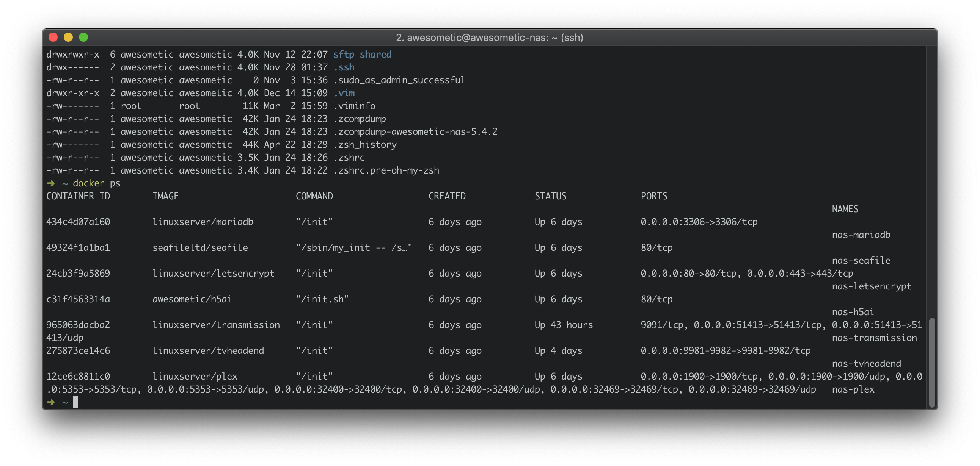The image size is (980, 466).
Task: Click the Up 43 hours status text
Action: coord(564,325)
